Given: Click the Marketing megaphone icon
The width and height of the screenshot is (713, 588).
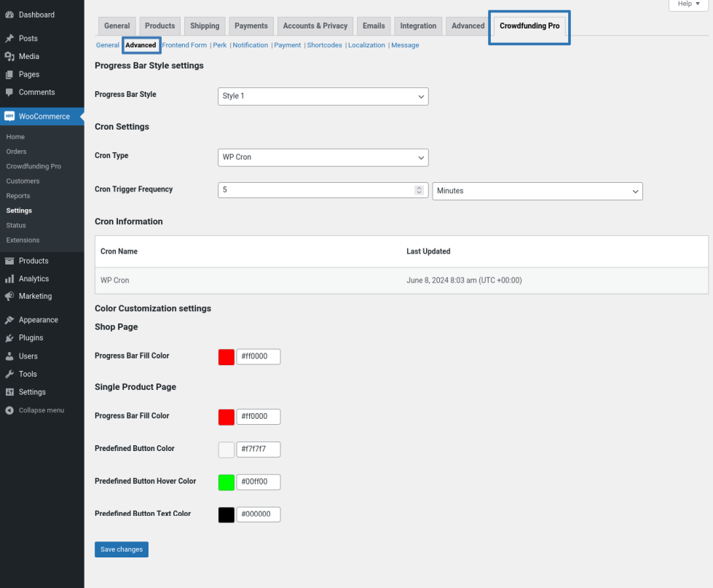Looking at the screenshot, I should 9,297.
